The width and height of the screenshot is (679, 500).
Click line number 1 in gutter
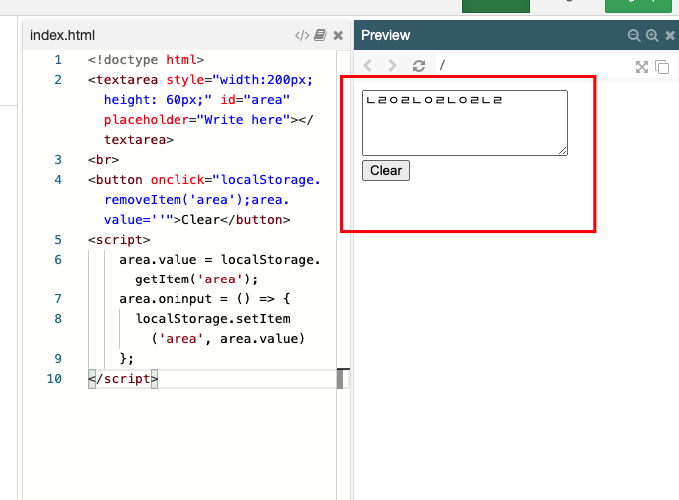tap(58, 60)
